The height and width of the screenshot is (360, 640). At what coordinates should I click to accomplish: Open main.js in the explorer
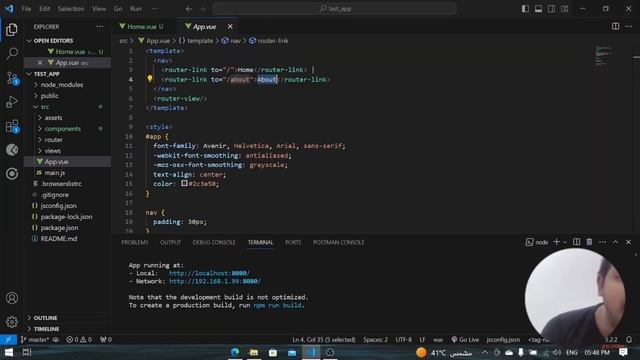[55, 173]
